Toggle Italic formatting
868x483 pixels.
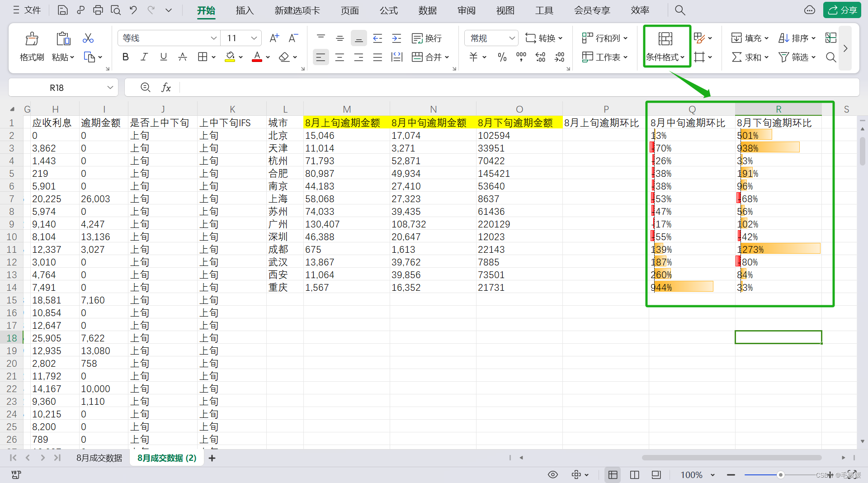point(144,57)
